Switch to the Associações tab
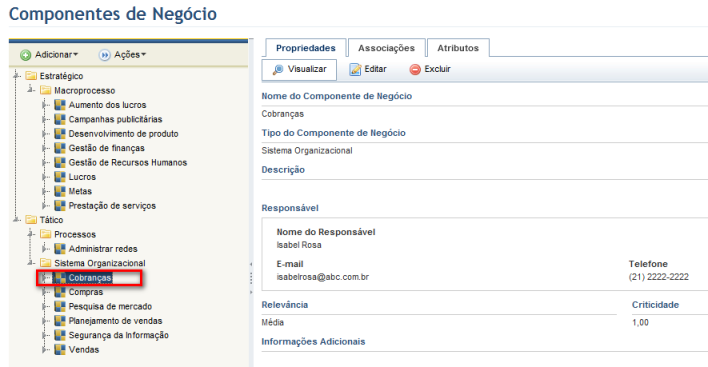Image resolution: width=708 pixels, height=367 pixels. (387, 48)
